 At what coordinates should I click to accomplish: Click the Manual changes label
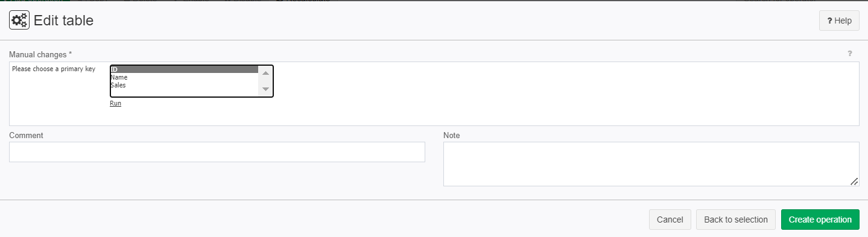(x=40, y=54)
